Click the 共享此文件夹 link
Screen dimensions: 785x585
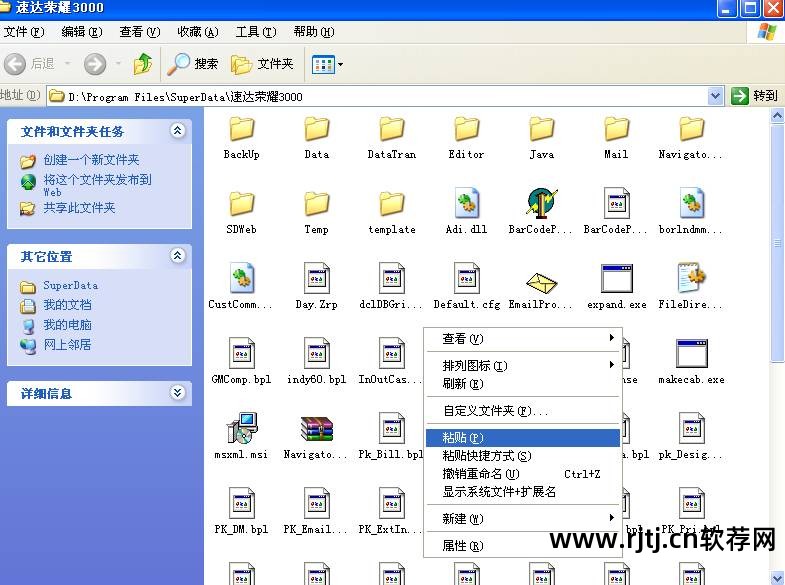point(78,208)
